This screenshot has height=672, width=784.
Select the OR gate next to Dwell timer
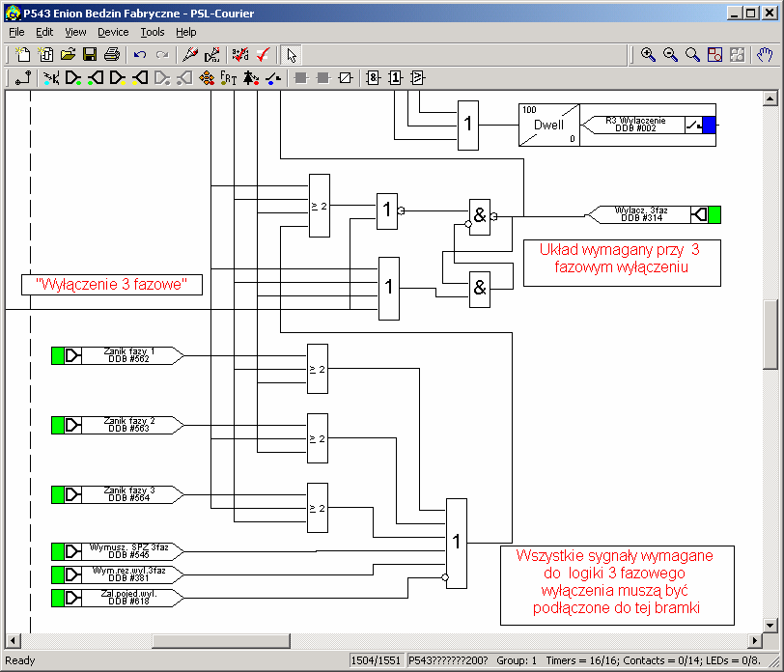click(468, 125)
